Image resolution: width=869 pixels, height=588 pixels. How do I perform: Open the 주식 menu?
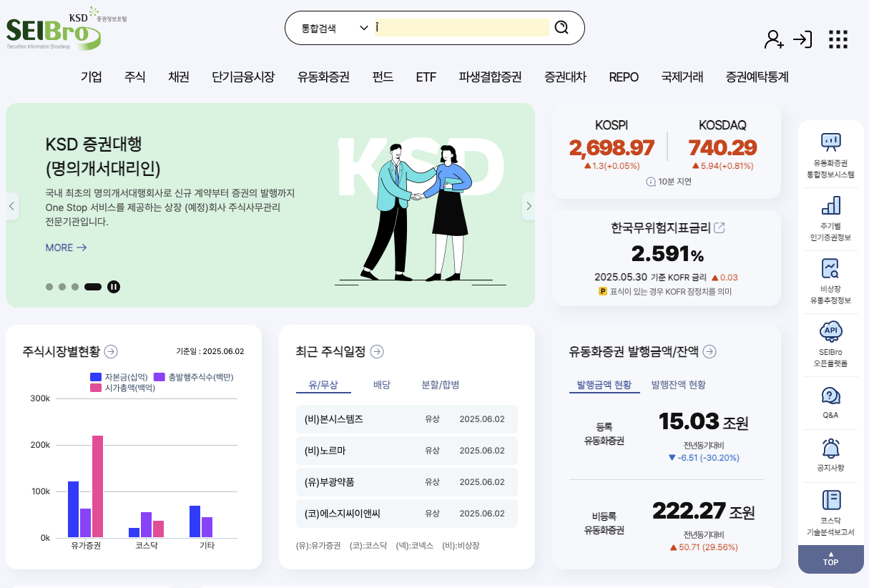[135, 77]
